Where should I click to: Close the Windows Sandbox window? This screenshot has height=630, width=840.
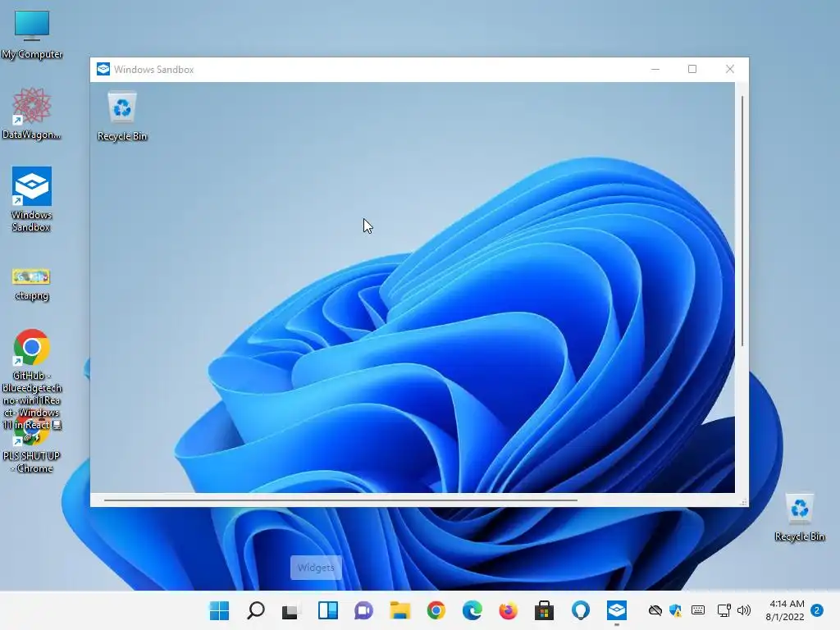[729, 69]
